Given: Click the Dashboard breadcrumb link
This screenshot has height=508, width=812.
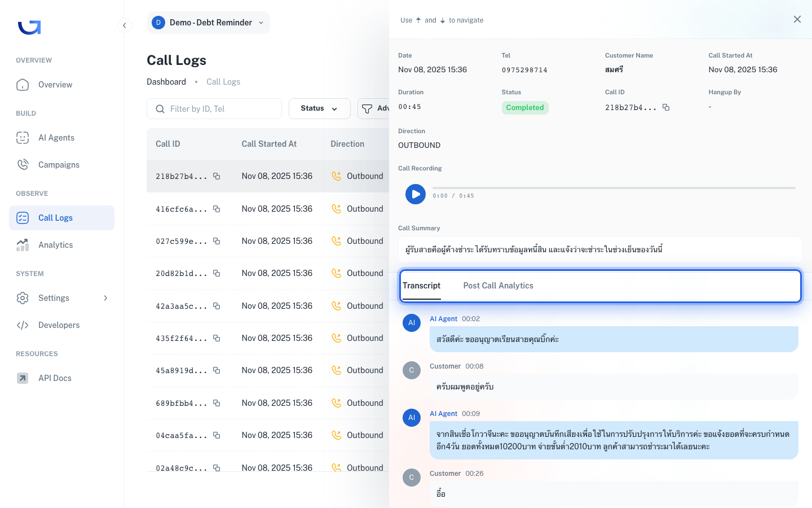Looking at the screenshot, I should (166, 82).
